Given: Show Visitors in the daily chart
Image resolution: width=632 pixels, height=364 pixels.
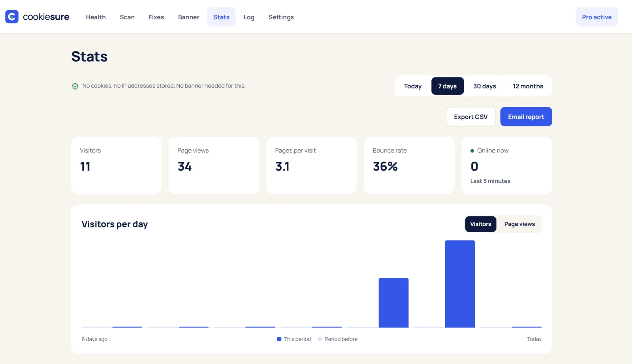Looking at the screenshot, I should 481,224.
